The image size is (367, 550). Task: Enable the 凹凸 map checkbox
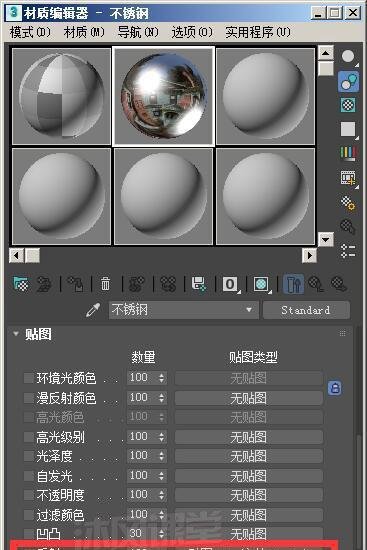tap(28, 534)
